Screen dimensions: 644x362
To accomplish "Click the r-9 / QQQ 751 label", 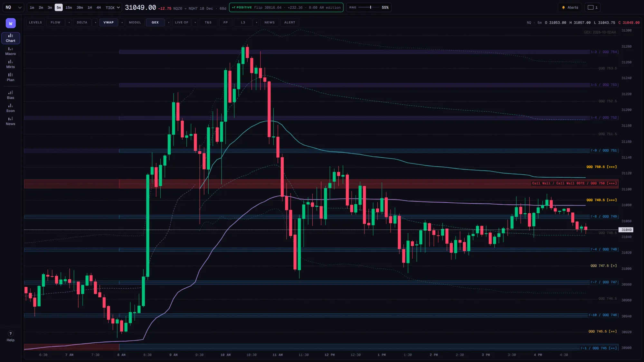I will click(x=604, y=151).
